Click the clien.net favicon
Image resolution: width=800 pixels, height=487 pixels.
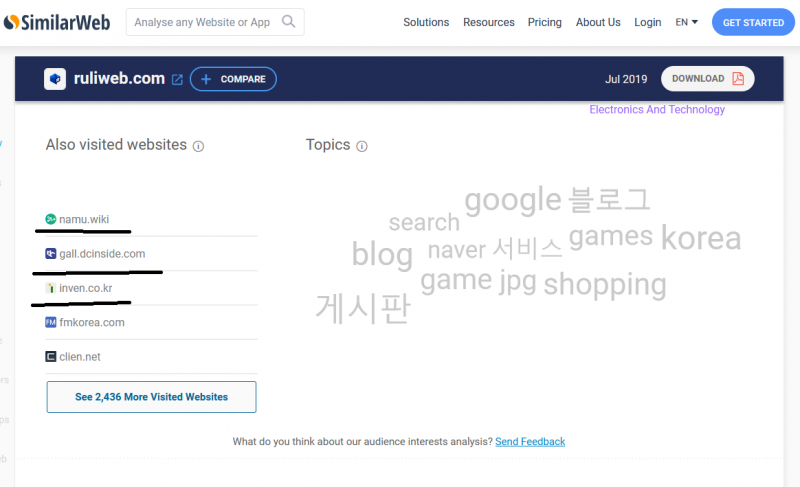click(x=51, y=357)
